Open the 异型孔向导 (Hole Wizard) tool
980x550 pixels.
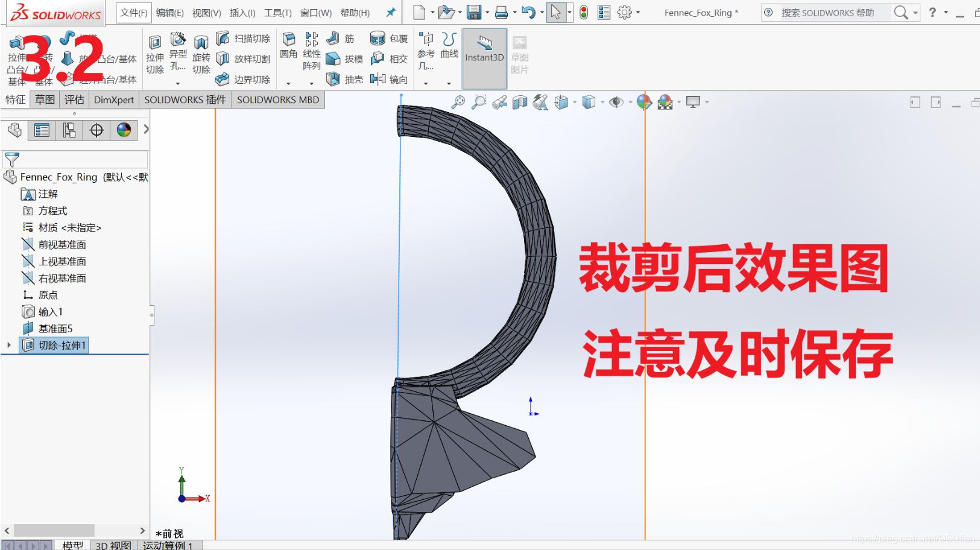[178, 53]
